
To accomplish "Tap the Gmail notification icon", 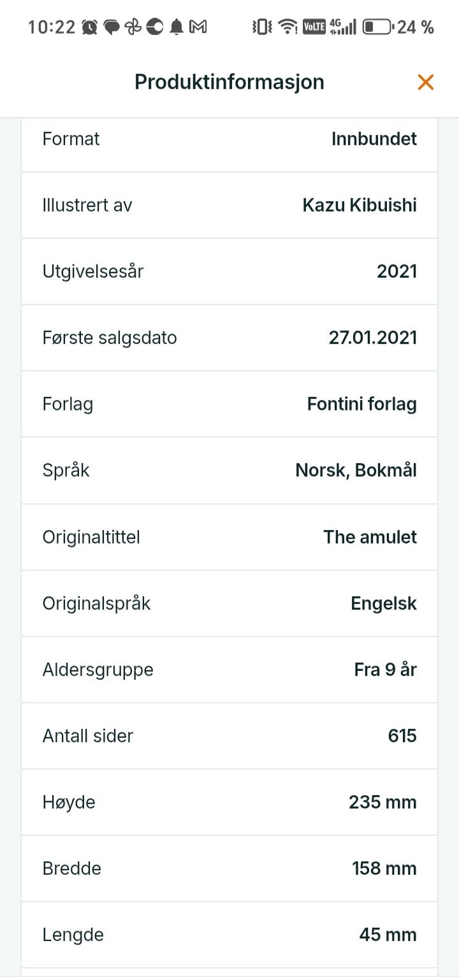I will pos(198,27).
